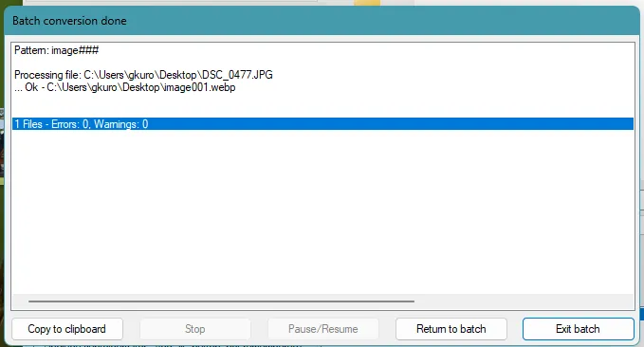Click the Exit batch button
644x347 pixels.
pyautogui.click(x=578, y=329)
